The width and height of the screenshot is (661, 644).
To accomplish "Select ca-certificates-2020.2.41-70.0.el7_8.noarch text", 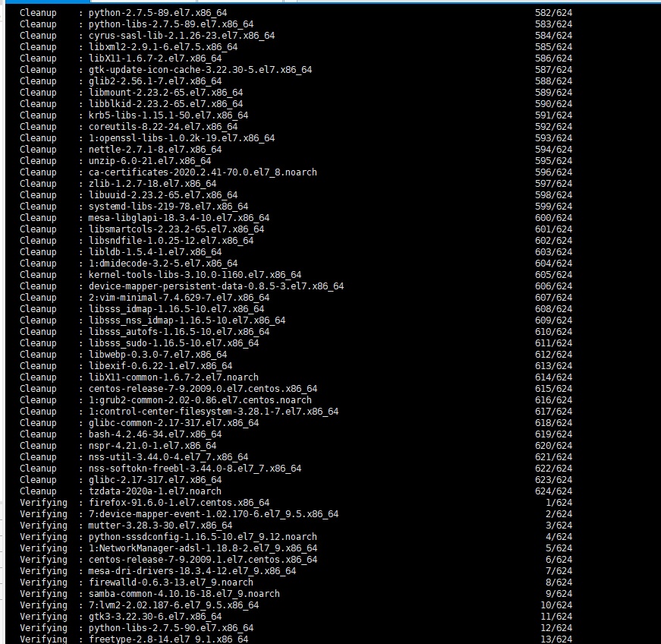I will [x=203, y=172].
